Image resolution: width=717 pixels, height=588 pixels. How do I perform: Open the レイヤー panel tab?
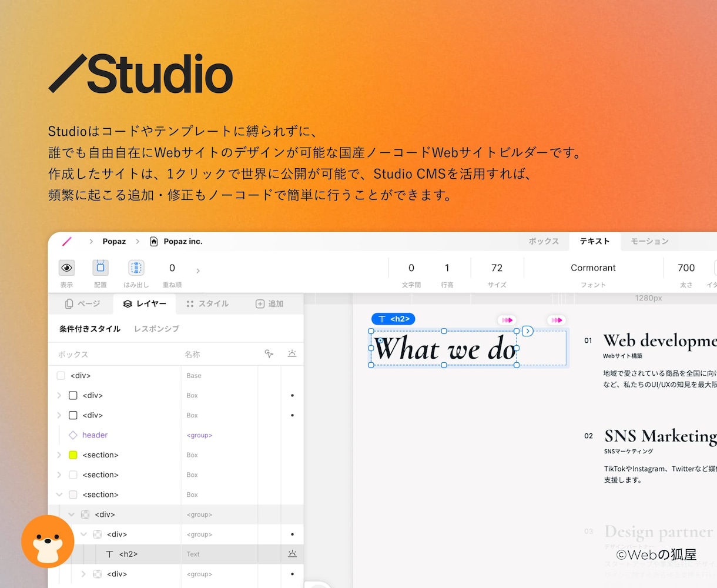145,303
